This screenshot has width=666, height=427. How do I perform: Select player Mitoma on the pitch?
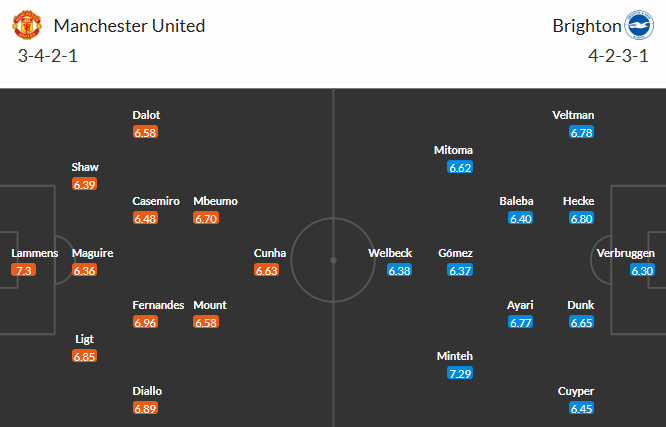tap(453, 150)
